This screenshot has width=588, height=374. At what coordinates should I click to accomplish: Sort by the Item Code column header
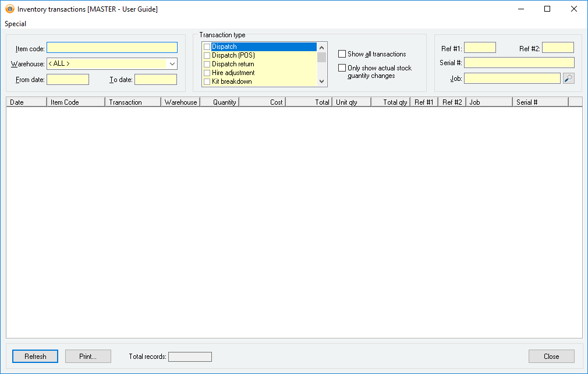click(x=76, y=102)
